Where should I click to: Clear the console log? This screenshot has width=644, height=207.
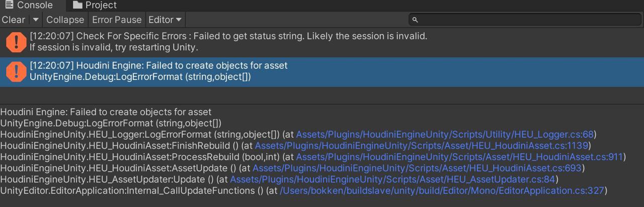(14, 20)
